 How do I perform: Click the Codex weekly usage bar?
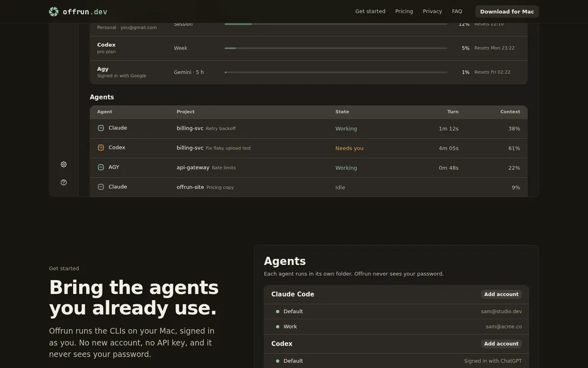[x=336, y=48]
